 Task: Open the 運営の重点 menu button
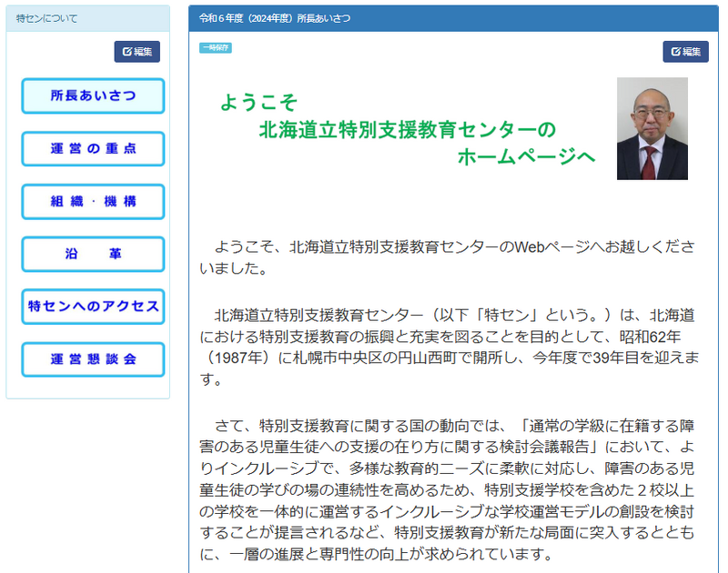pos(93,148)
